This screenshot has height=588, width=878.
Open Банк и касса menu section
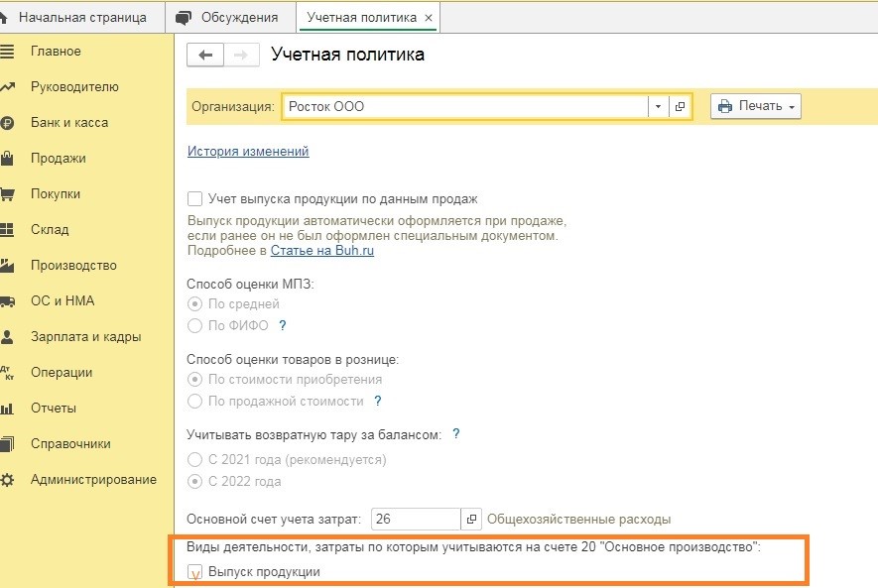[x=69, y=123]
